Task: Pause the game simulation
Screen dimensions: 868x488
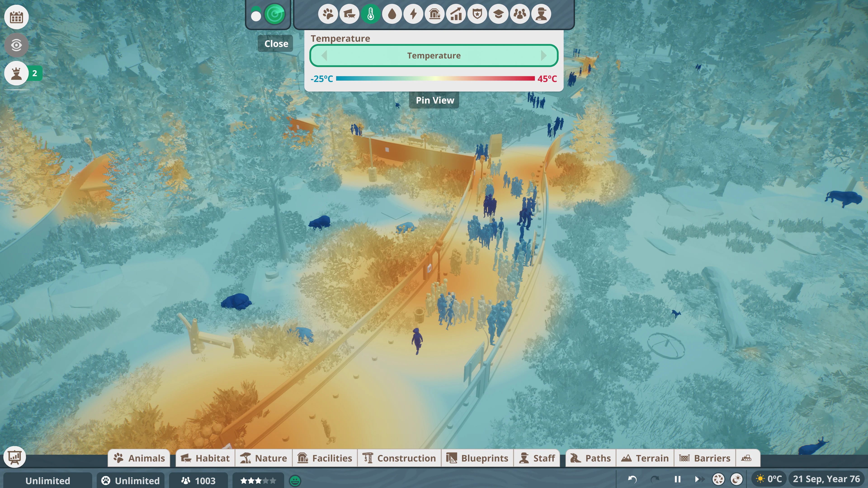Action: coord(677,479)
